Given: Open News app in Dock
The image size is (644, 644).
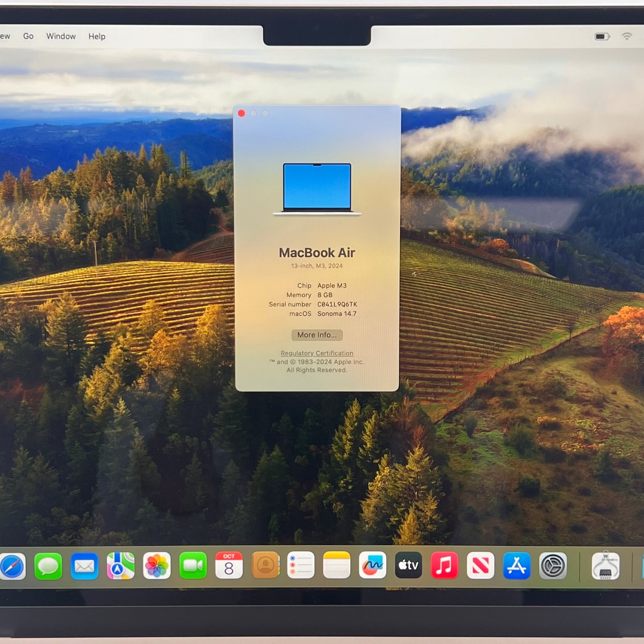Looking at the screenshot, I should (x=480, y=565).
